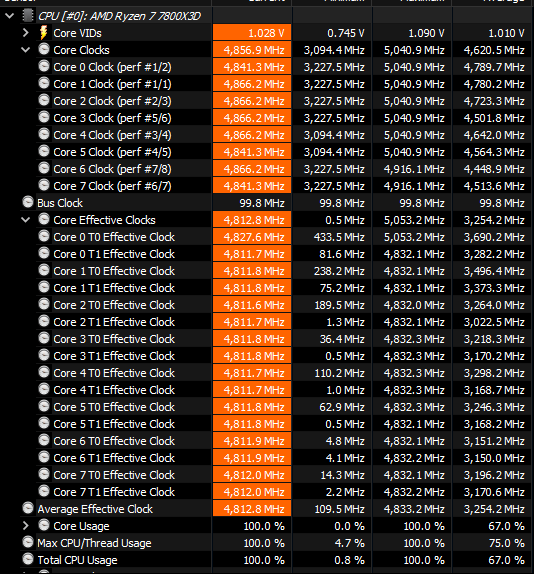Click the icon for Core 3 T0 Effective Clock
Screen dimensions: 534x574
click(x=44, y=338)
